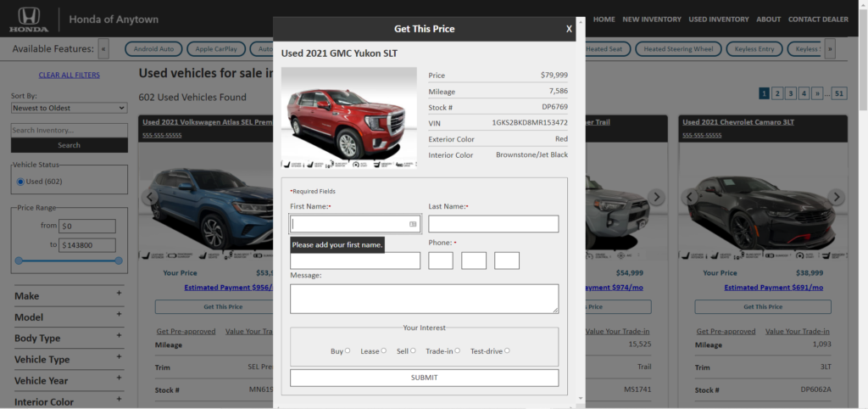Click Get This Price on Camaro card
This screenshot has width=868, height=409.
pyautogui.click(x=763, y=306)
